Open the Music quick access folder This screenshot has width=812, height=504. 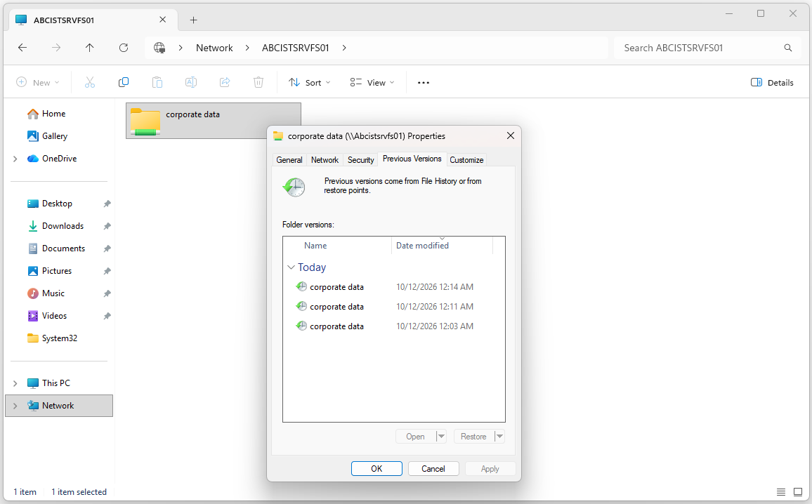[x=53, y=293]
